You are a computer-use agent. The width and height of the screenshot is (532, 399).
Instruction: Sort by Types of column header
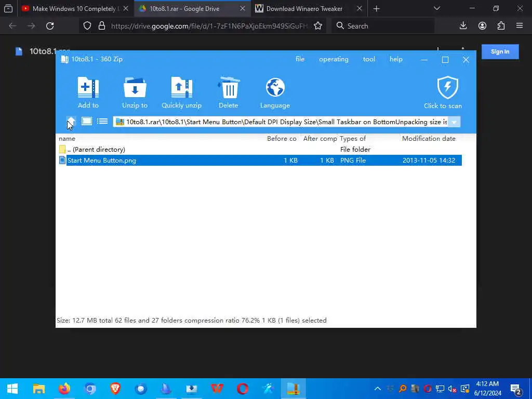pyautogui.click(x=353, y=138)
